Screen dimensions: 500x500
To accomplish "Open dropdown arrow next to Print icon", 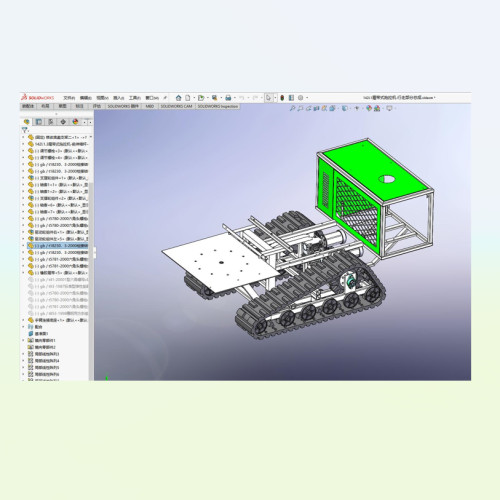I will 235,98.
